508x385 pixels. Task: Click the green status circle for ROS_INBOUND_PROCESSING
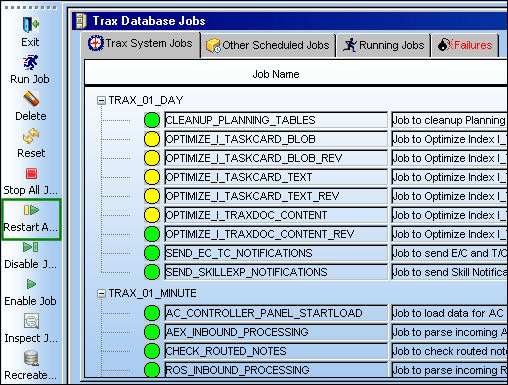152,370
